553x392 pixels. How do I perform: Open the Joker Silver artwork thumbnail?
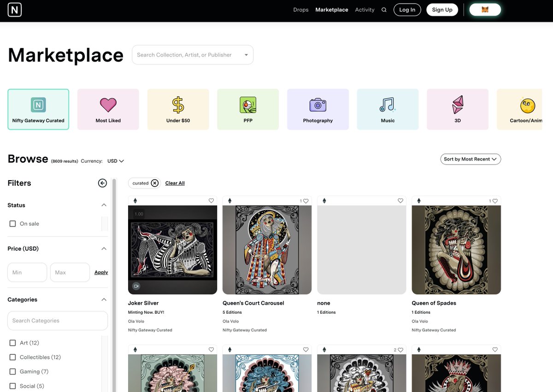(x=173, y=250)
